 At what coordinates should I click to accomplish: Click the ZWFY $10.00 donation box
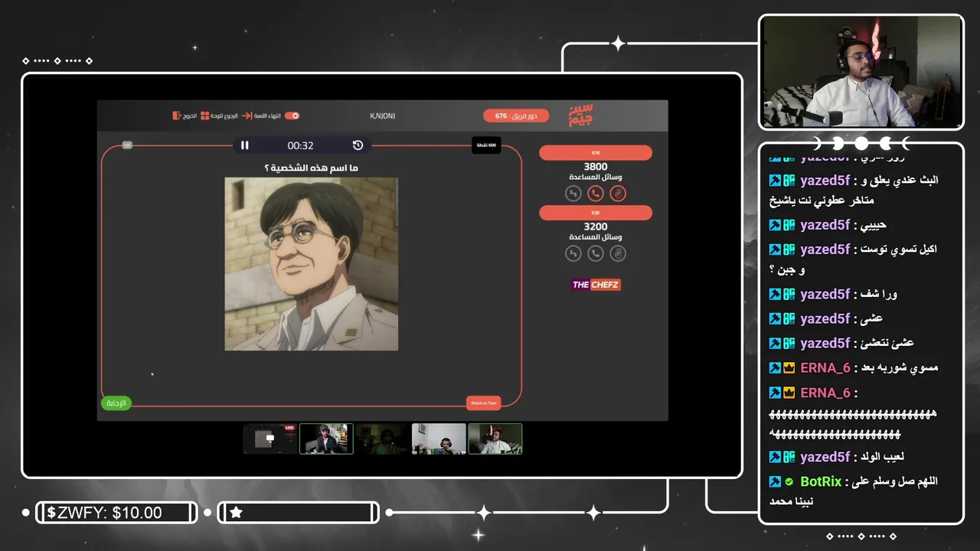pos(116,513)
